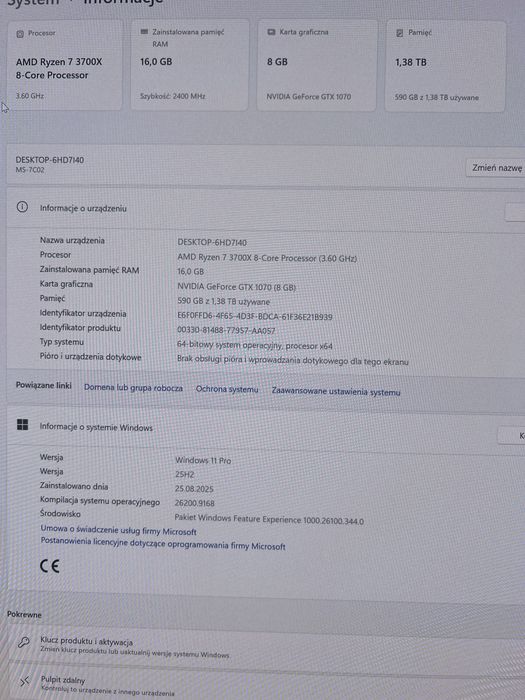The height and width of the screenshot is (700, 525).
Task: Click the MS-7C02 model text
Action: pos(30,170)
